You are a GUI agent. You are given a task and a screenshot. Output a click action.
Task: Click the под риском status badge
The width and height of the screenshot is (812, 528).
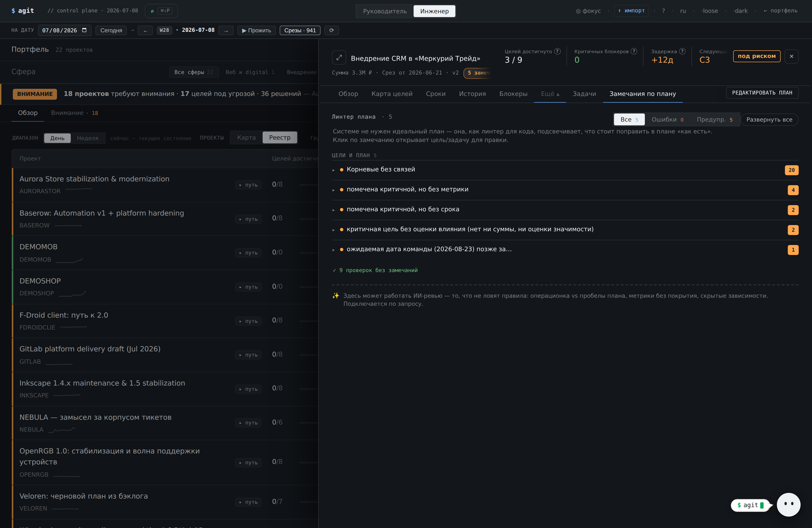click(757, 56)
